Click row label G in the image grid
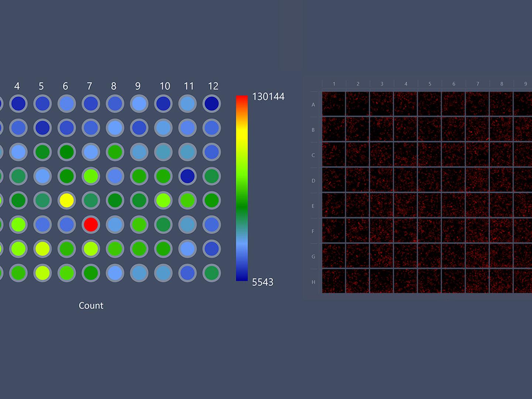 coord(313,256)
